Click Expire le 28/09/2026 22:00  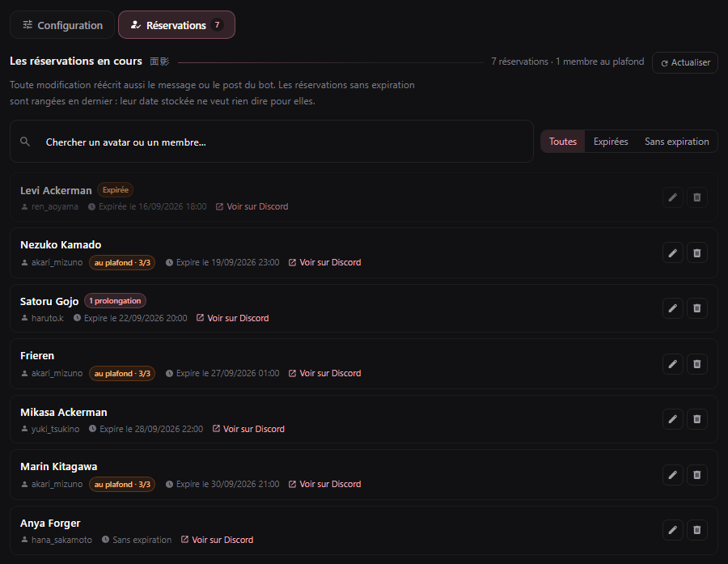[x=146, y=429]
